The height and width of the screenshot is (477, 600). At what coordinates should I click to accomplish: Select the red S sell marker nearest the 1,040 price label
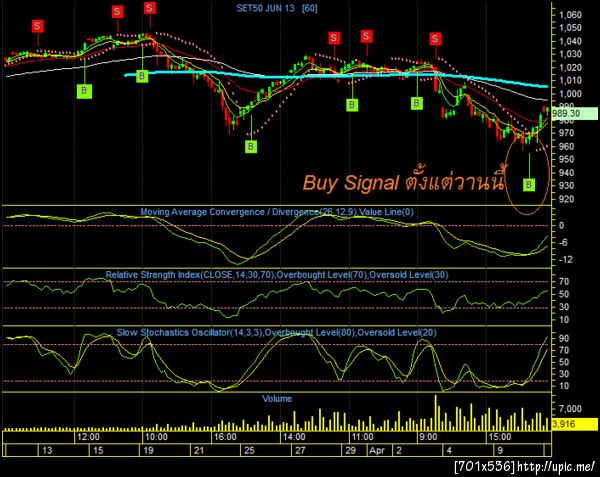pyautogui.click(x=435, y=39)
